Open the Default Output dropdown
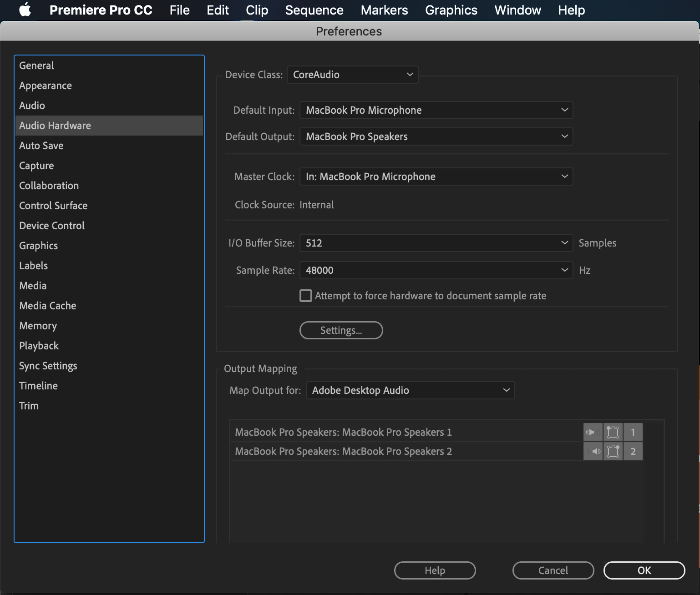The height and width of the screenshot is (595, 700). [436, 136]
